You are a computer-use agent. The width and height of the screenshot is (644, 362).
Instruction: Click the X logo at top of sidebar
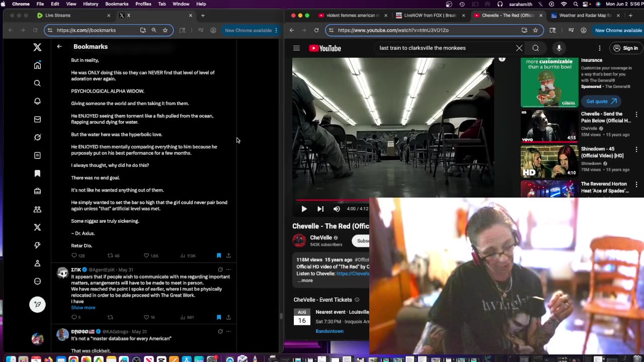(37, 47)
